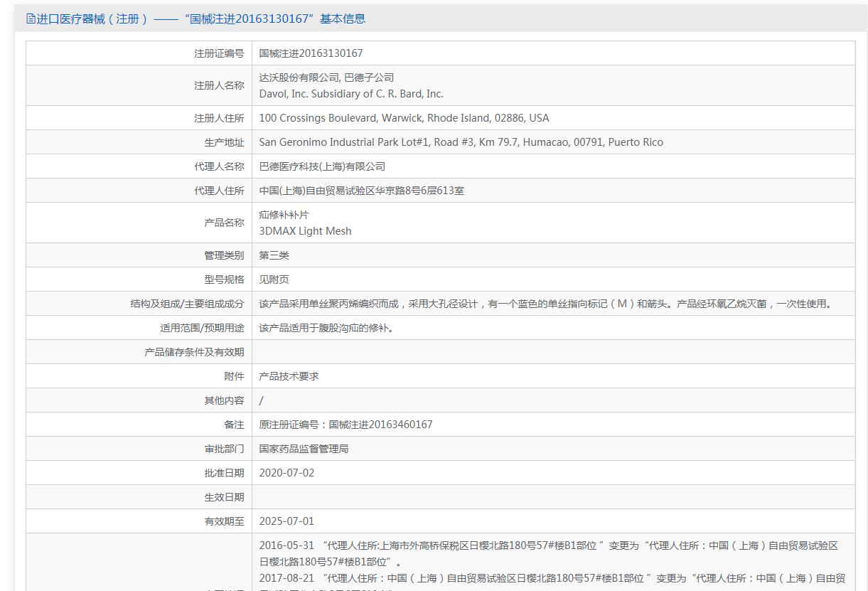Click the 备注 label
This screenshot has width=868, height=591.
pos(234,425)
